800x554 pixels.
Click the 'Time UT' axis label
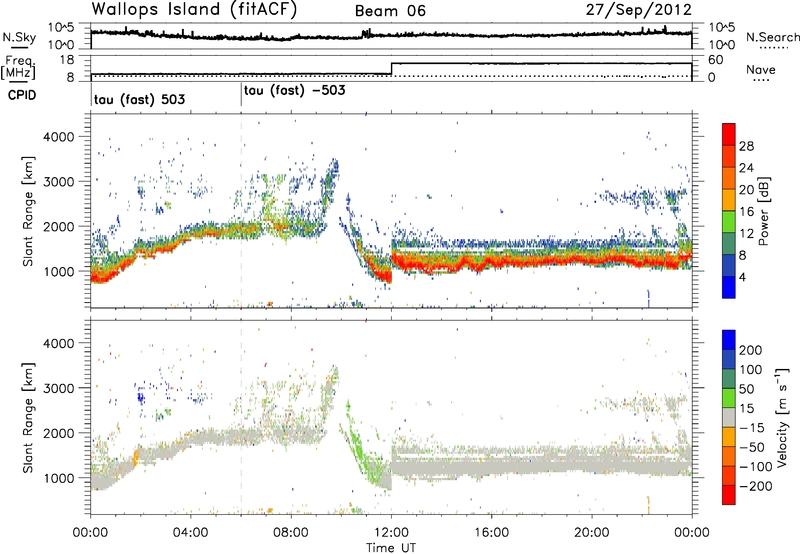click(391, 548)
